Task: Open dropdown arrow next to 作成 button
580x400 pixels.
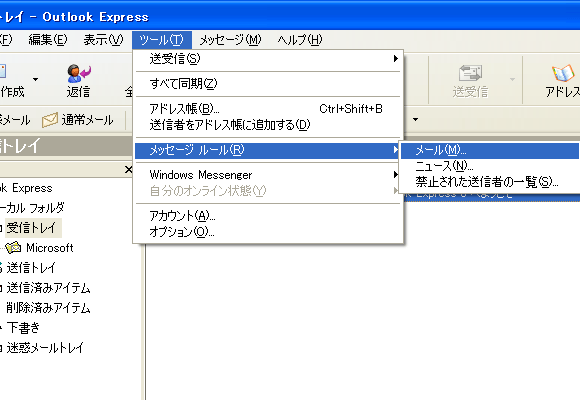Action: 36,80
